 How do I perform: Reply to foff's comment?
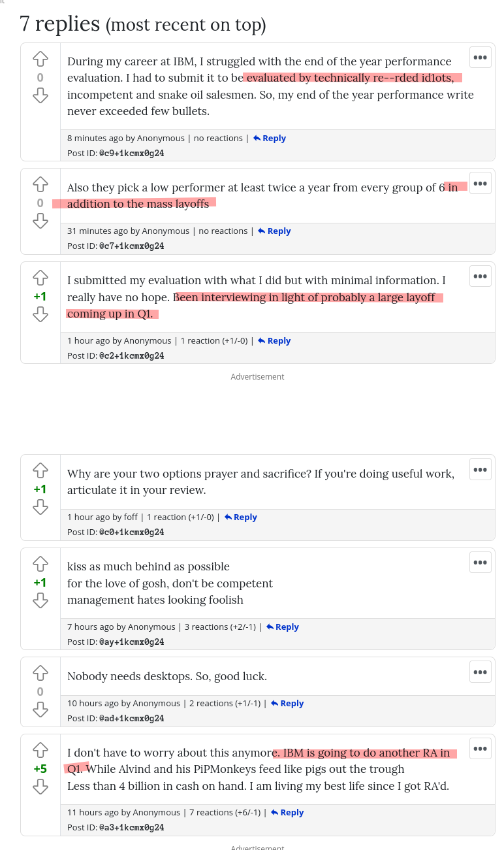pos(241,517)
